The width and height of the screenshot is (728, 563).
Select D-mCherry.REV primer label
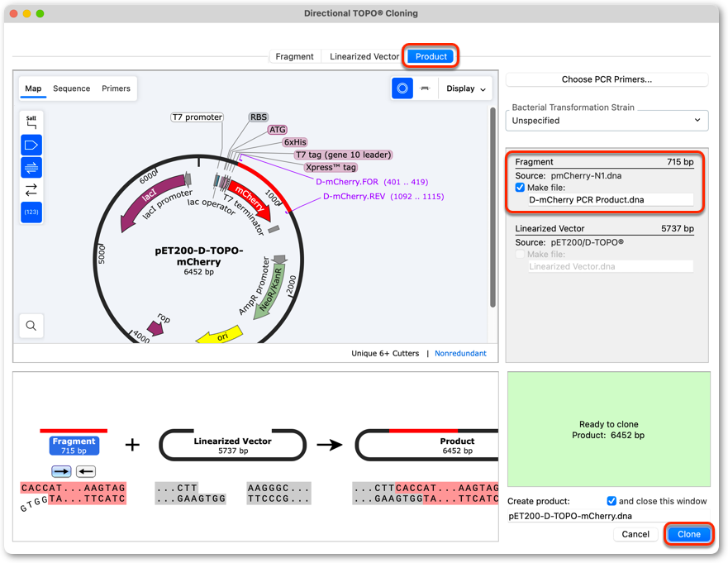coord(383,197)
